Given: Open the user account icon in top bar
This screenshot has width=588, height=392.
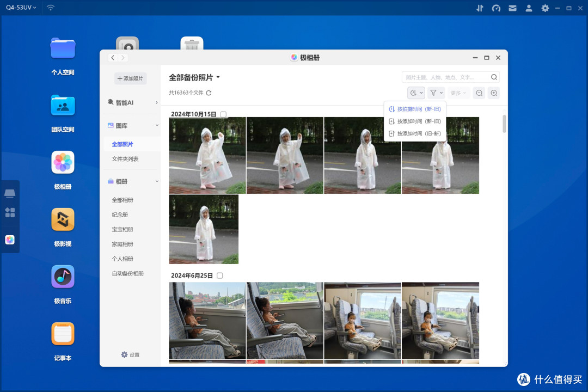Looking at the screenshot, I should point(529,8).
